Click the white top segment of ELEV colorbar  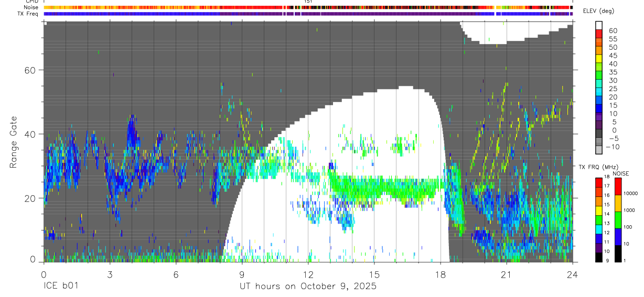(x=599, y=25)
